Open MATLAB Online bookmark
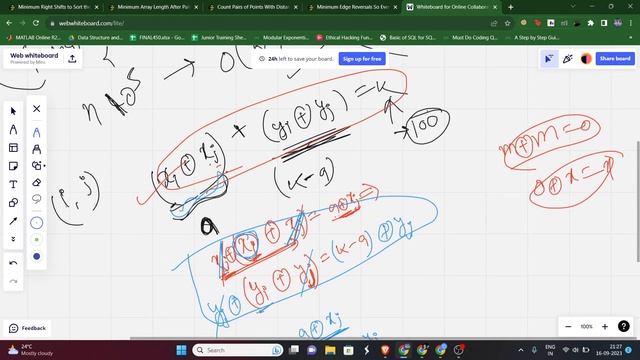The width and height of the screenshot is (640, 360). click(x=33, y=38)
